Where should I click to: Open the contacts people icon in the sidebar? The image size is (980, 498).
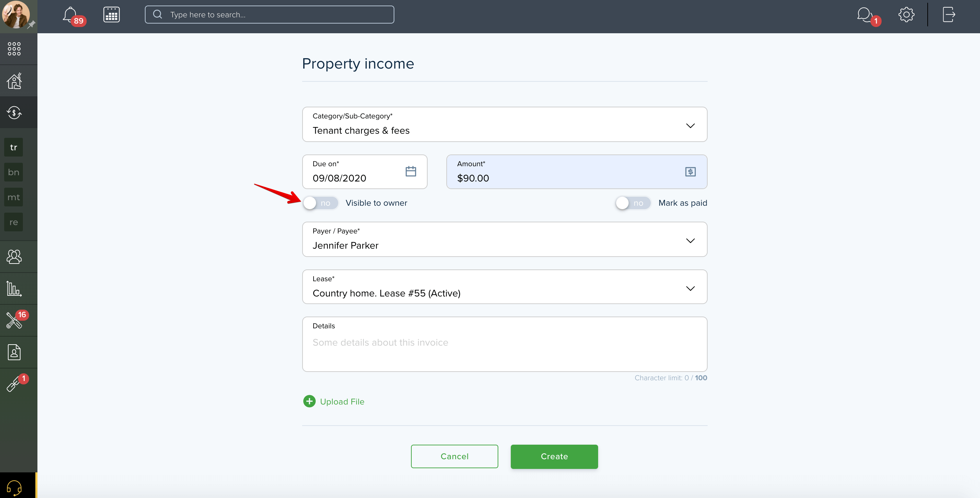(x=14, y=257)
